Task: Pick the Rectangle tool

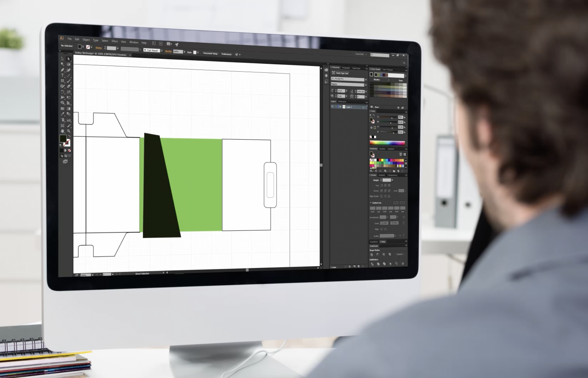Action: click(62, 81)
